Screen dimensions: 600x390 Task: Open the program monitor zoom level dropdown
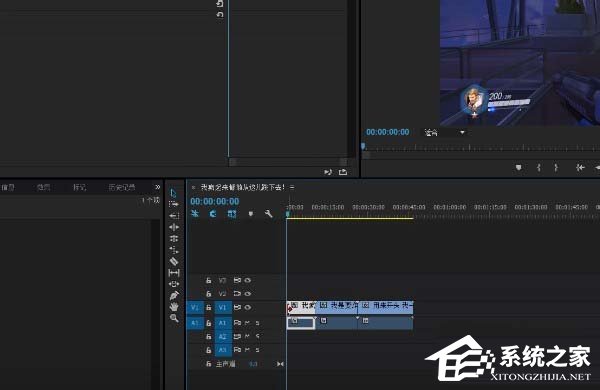point(444,132)
